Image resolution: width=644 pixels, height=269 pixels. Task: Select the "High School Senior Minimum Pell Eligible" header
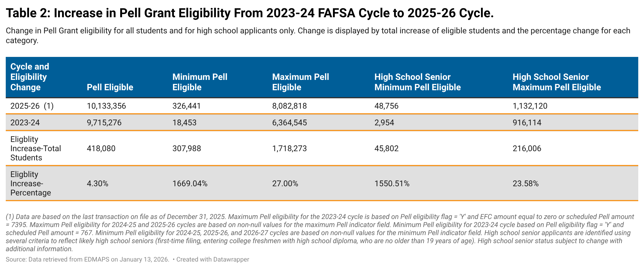(x=417, y=82)
